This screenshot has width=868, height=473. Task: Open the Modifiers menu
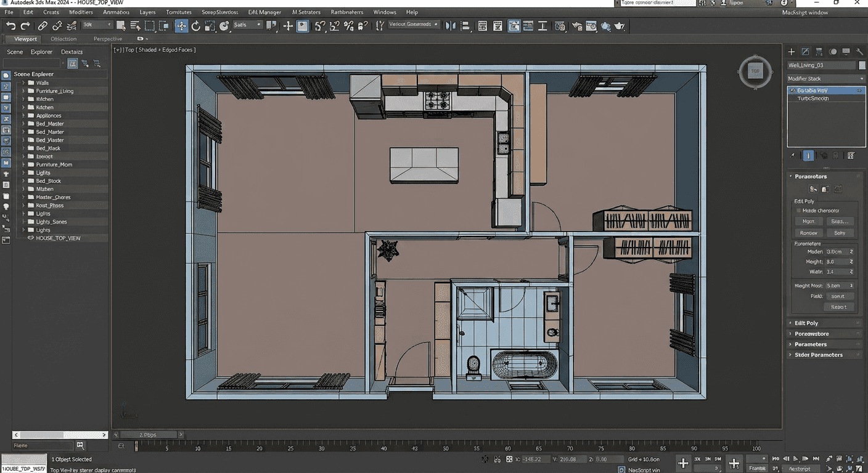[x=81, y=12]
